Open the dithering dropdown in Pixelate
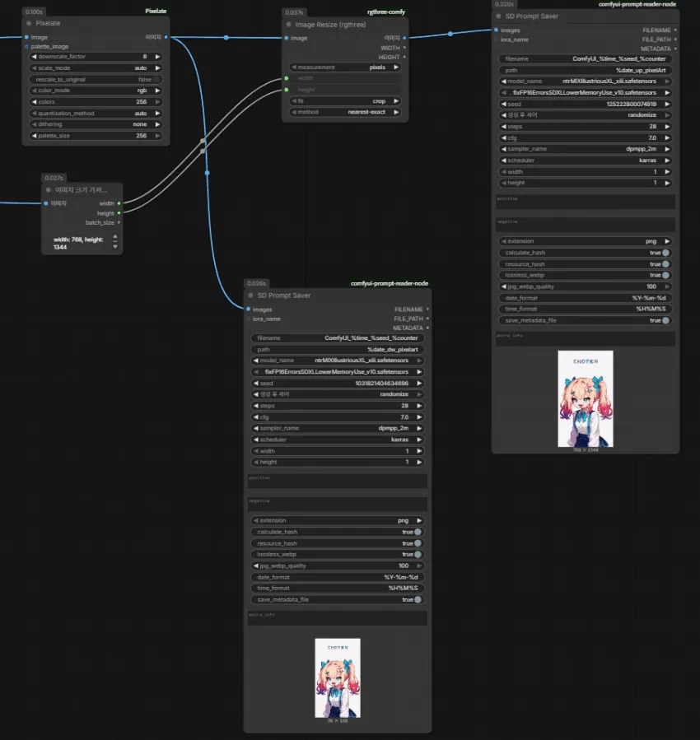Image resolution: width=700 pixels, height=740 pixels. point(96,124)
